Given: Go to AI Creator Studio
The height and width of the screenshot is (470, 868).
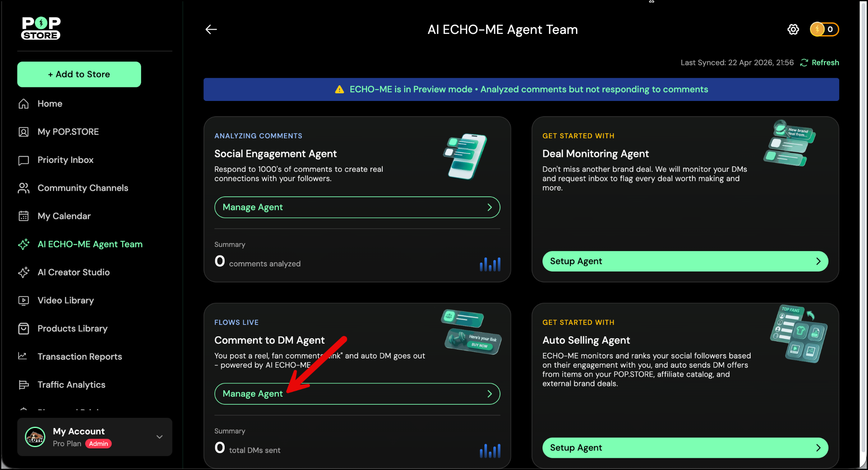Looking at the screenshot, I should 73,272.
